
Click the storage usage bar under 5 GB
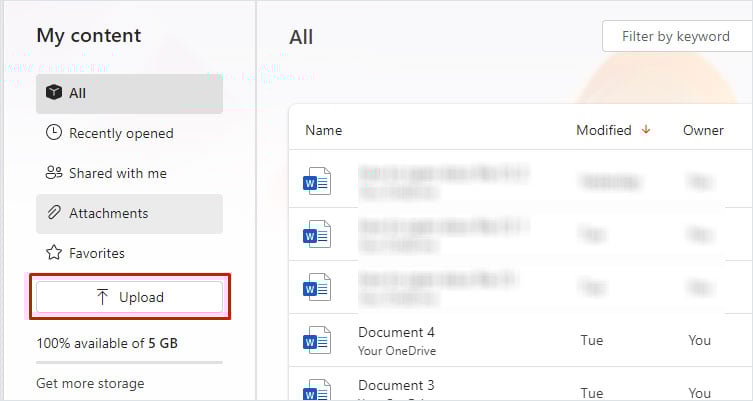(x=129, y=363)
